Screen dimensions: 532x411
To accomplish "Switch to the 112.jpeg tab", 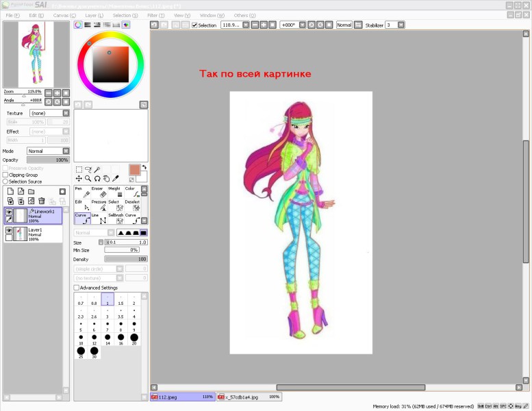I will 183,397.
